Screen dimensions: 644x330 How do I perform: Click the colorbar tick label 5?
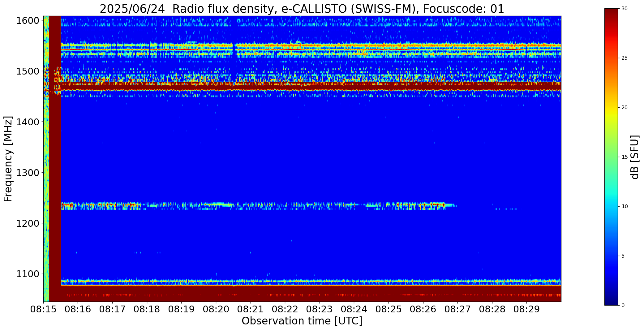623,256
